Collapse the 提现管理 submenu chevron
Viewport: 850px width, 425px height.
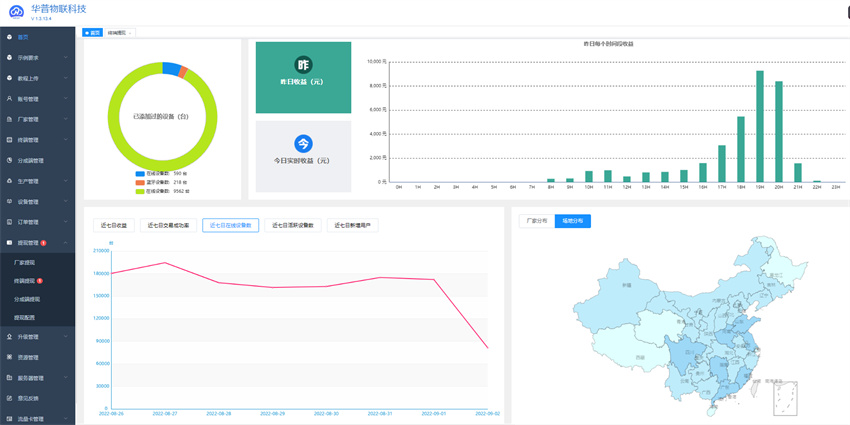click(x=66, y=243)
